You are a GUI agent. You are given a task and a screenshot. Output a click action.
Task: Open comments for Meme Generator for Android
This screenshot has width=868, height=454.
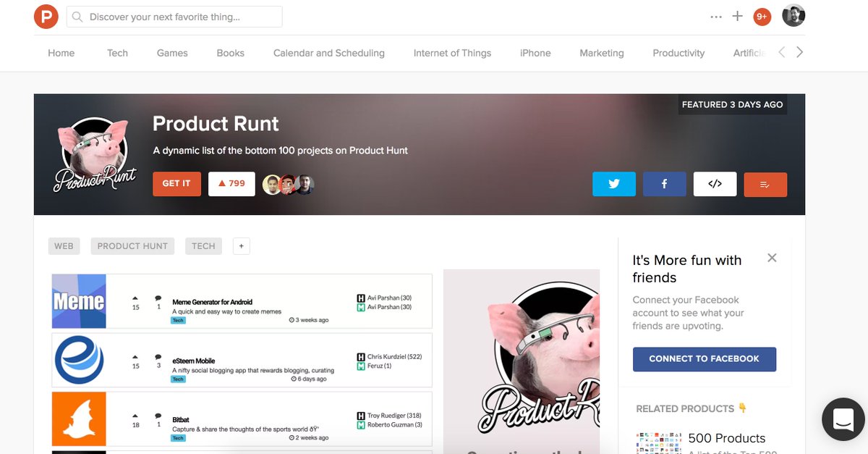[x=158, y=302]
